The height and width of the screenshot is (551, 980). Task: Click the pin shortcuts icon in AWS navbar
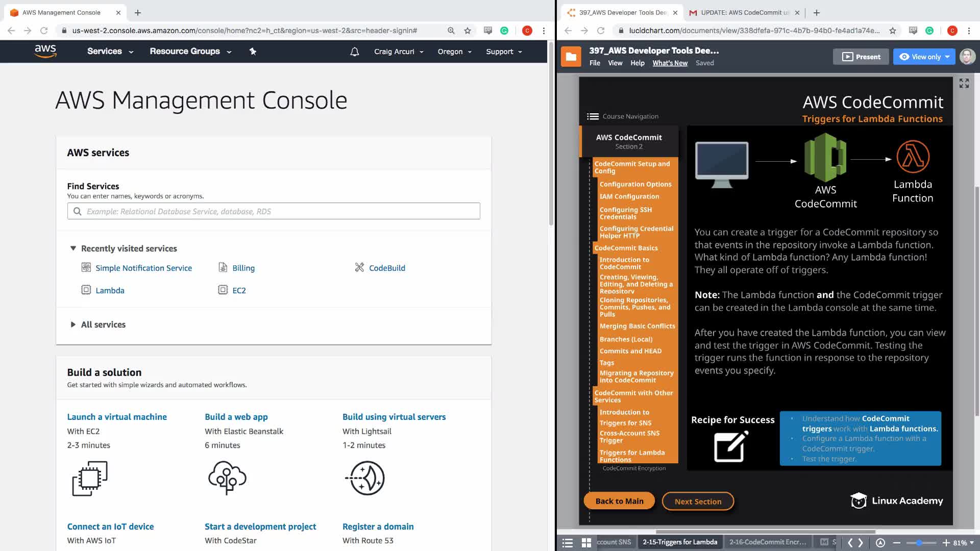coord(253,52)
